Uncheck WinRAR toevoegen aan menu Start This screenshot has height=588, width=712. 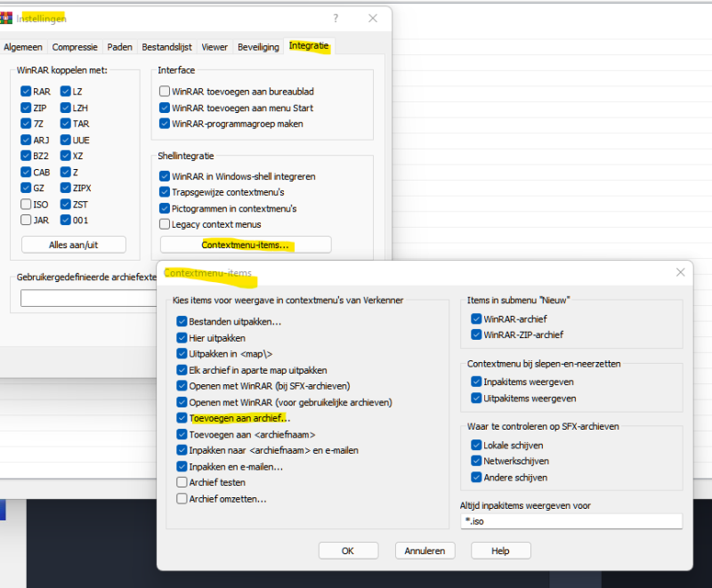pos(165,108)
